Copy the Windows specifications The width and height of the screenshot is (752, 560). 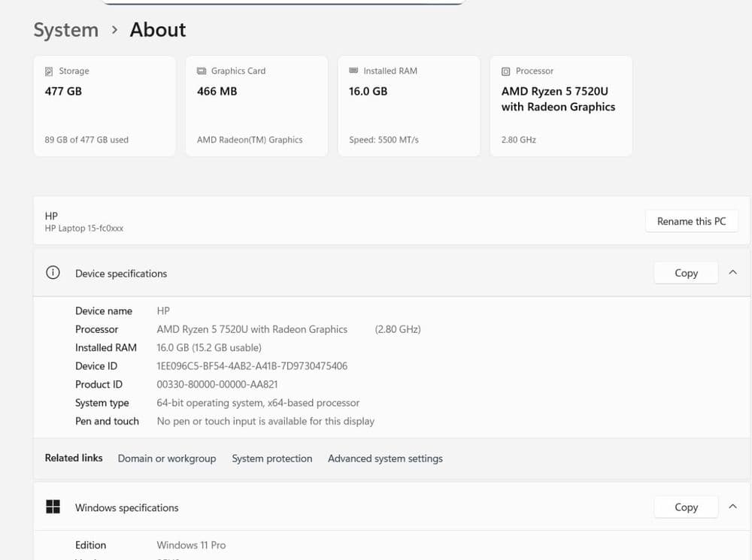[687, 507]
